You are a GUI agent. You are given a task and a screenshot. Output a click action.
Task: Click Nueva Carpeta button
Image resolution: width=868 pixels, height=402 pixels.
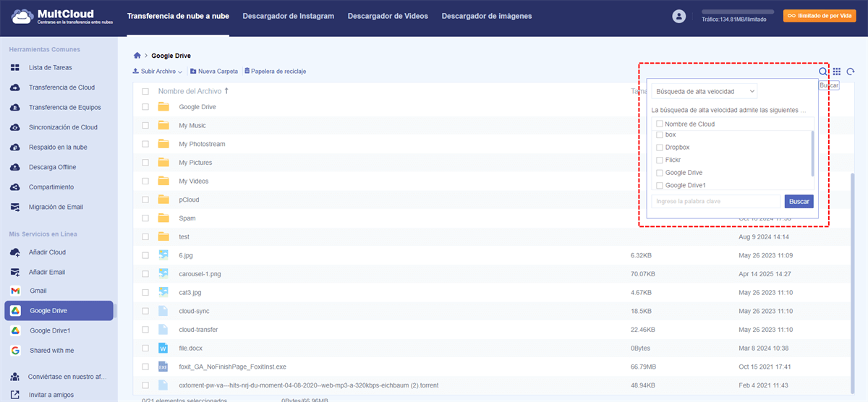click(x=214, y=72)
